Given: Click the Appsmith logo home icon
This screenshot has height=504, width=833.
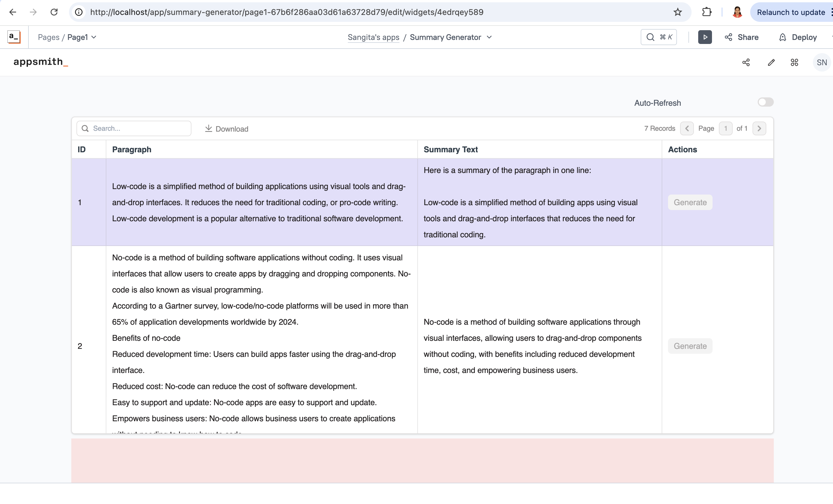Looking at the screenshot, I should pos(14,37).
